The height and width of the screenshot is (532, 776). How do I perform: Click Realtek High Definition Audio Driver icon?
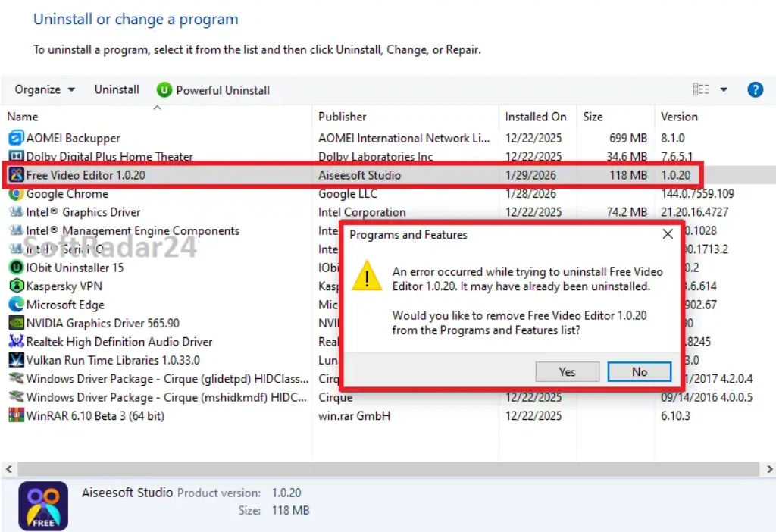pos(17,342)
